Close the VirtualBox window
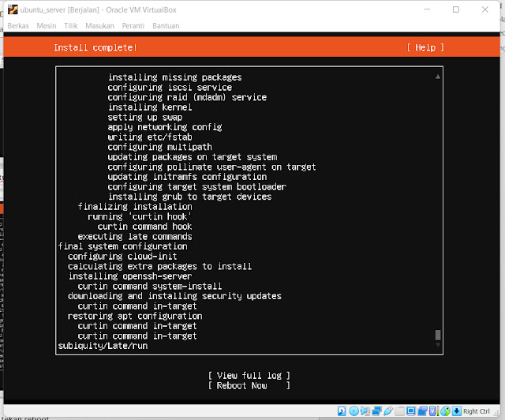This screenshot has width=505, height=420. (485, 9)
